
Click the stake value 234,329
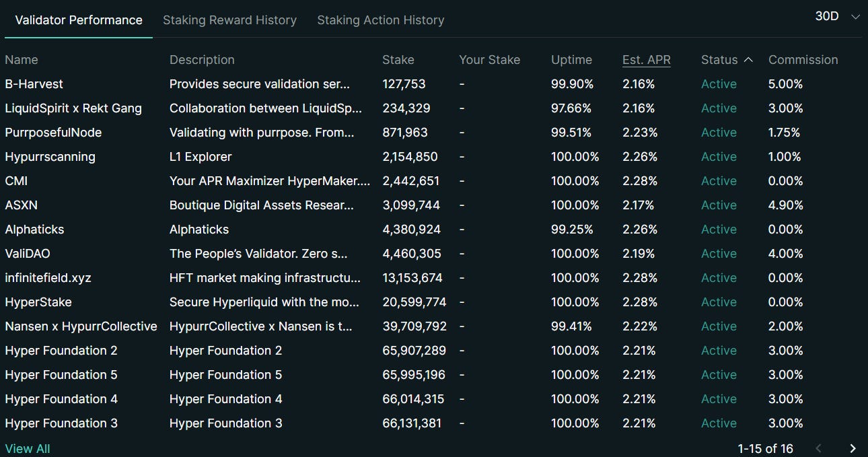(x=406, y=108)
